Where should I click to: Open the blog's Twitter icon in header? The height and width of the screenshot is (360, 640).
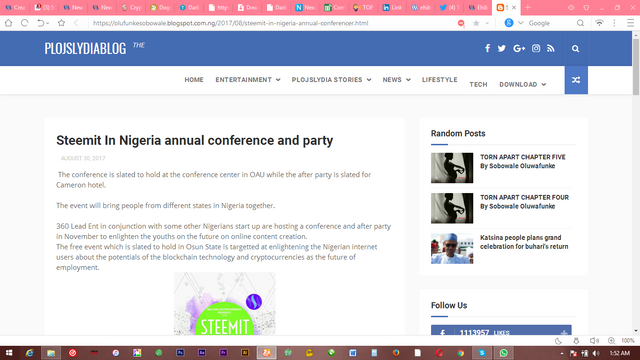point(502,49)
